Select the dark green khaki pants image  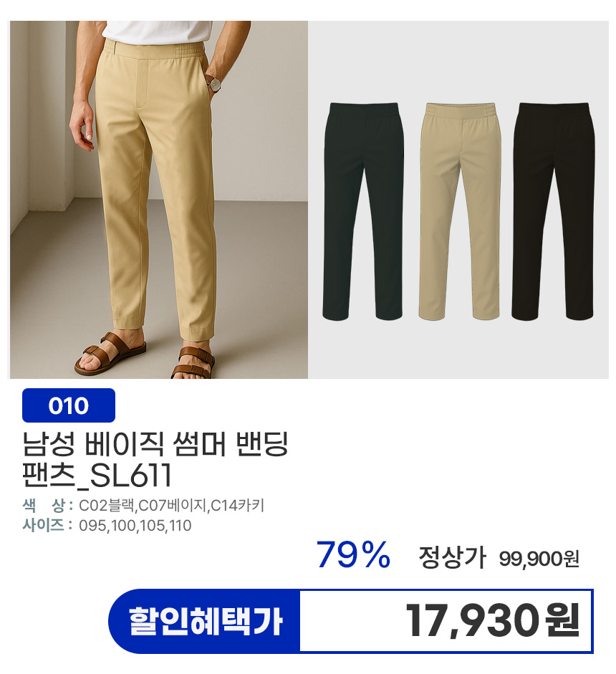pyautogui.click(x=363, y=211)
